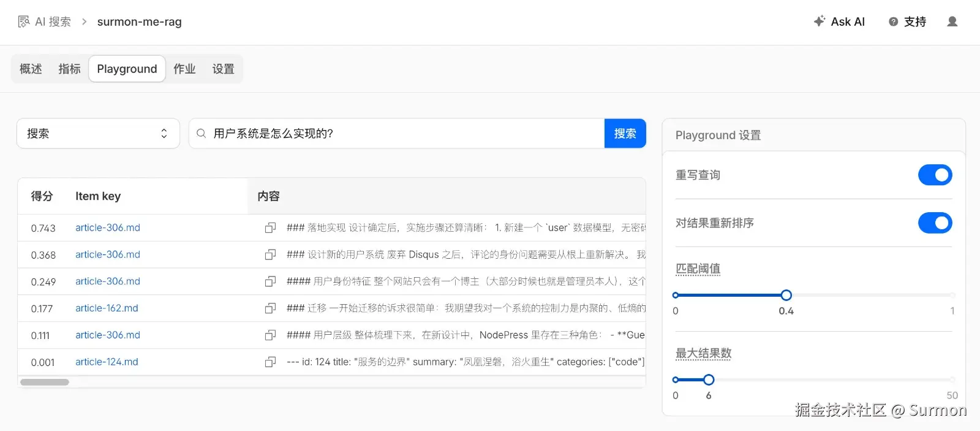This screenshot has width=980, height=431.
Task: Turn off the 对结果重新排序 switch
Action: tap(935, 223)
